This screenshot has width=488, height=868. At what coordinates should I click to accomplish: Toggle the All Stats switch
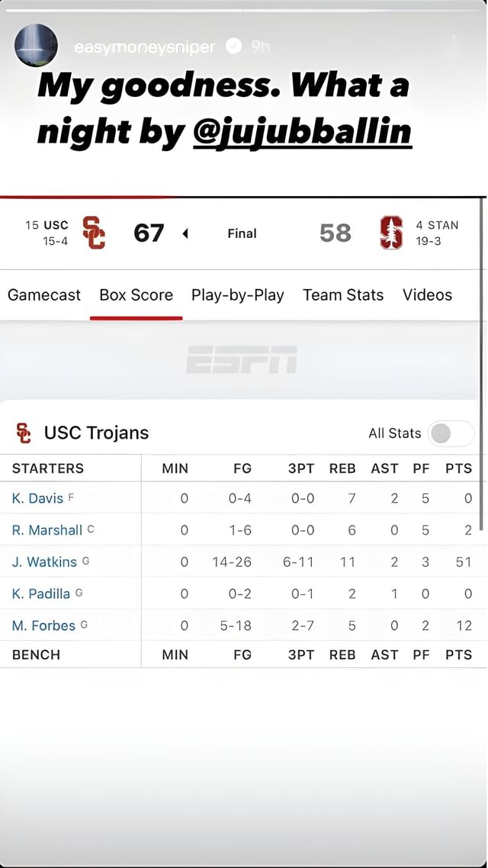click(451, 433)
